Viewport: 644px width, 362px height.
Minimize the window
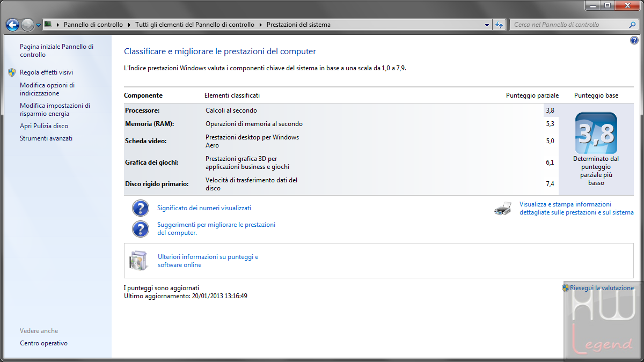[x=592, y=5]
